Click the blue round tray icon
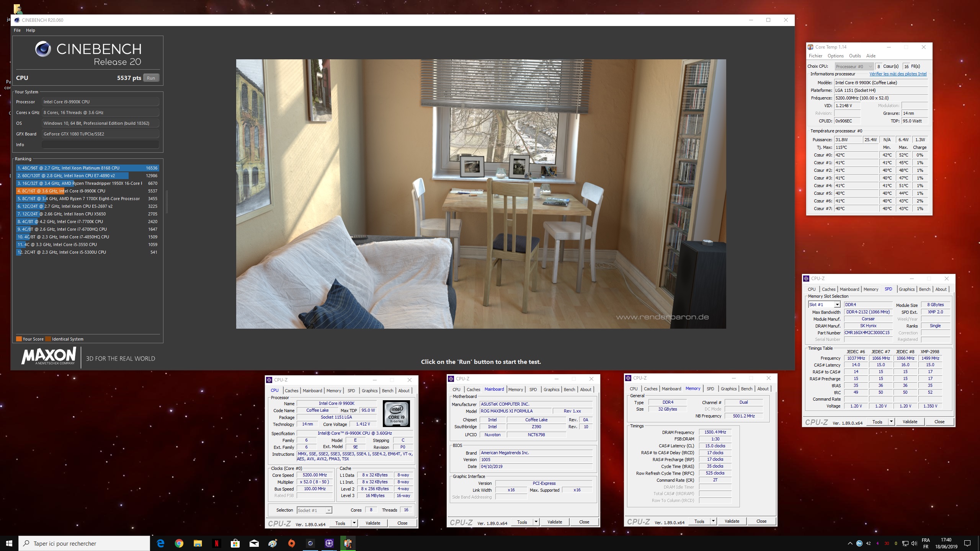The image size is (980, 551). click(x=859, y=543)
